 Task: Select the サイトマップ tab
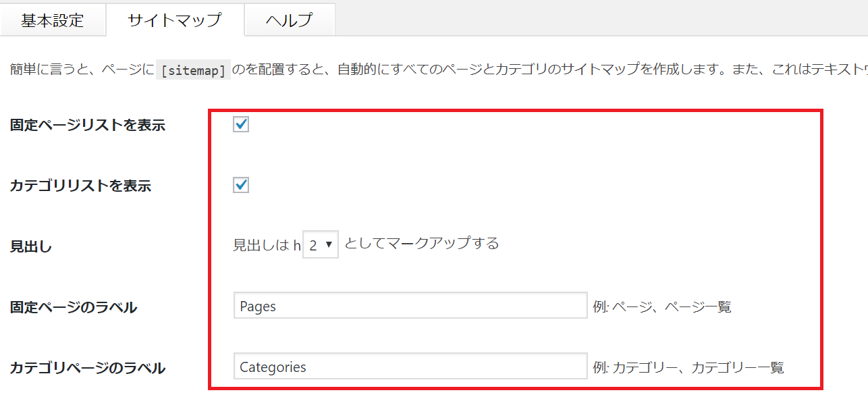click(174, 20)
